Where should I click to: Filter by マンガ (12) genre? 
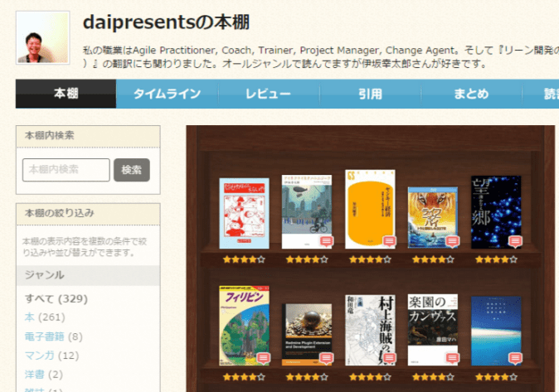click(39, 356)
